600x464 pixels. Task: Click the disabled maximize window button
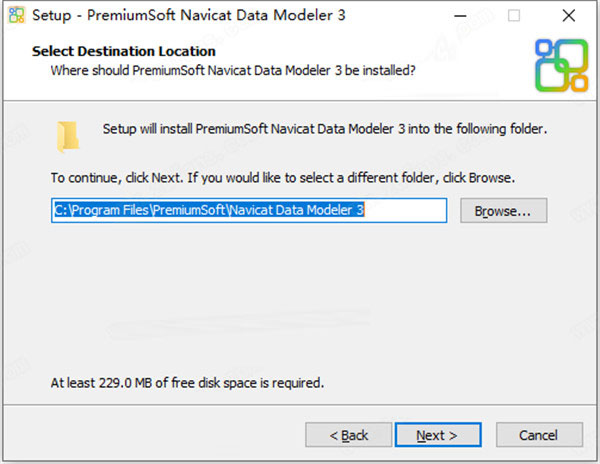pos(514,16)
